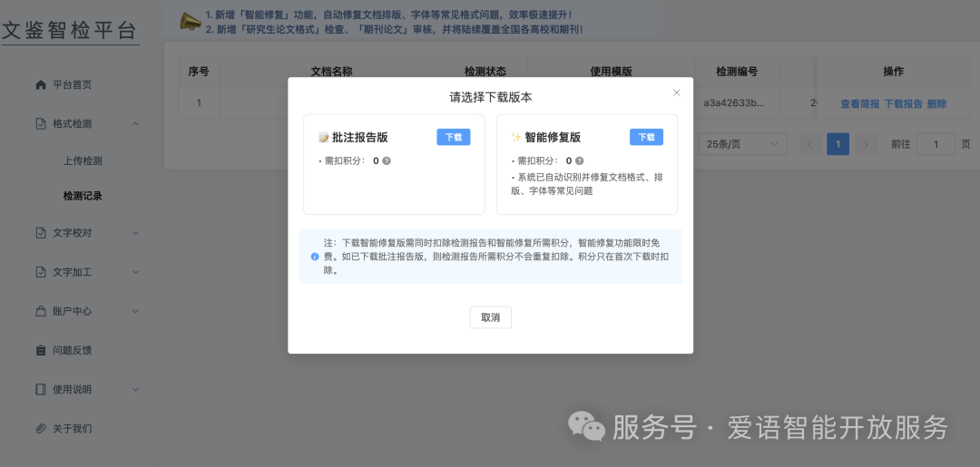Image resolution: width=980 pixels, height=467 pixels.
Task: Click help icon next to 批注报告版 points
Action: click(x=387, y=161)
